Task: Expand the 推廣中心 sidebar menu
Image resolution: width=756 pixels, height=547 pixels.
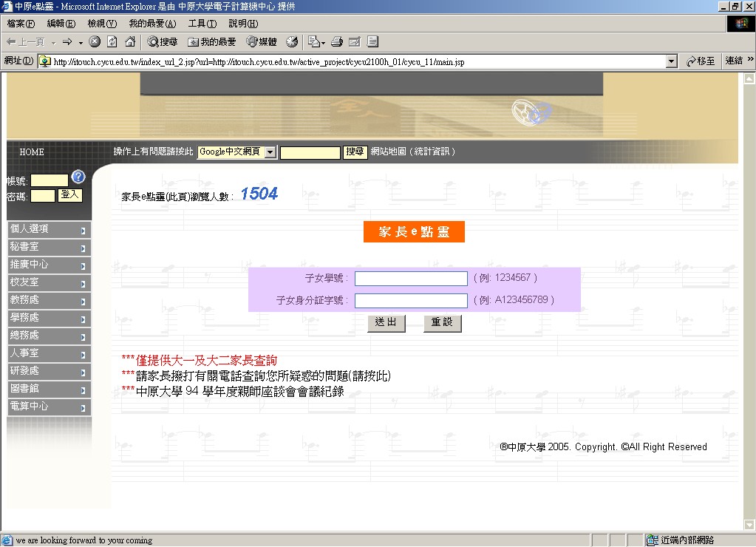Action: click(49, 265)
